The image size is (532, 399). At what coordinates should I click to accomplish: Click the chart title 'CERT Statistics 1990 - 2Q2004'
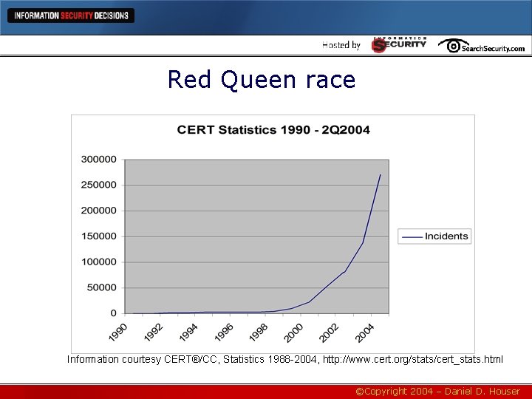click(273, 129)
